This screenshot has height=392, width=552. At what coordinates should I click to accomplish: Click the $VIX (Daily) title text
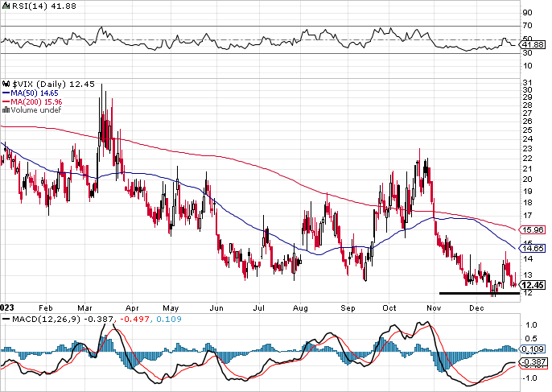tap(39, 84)
